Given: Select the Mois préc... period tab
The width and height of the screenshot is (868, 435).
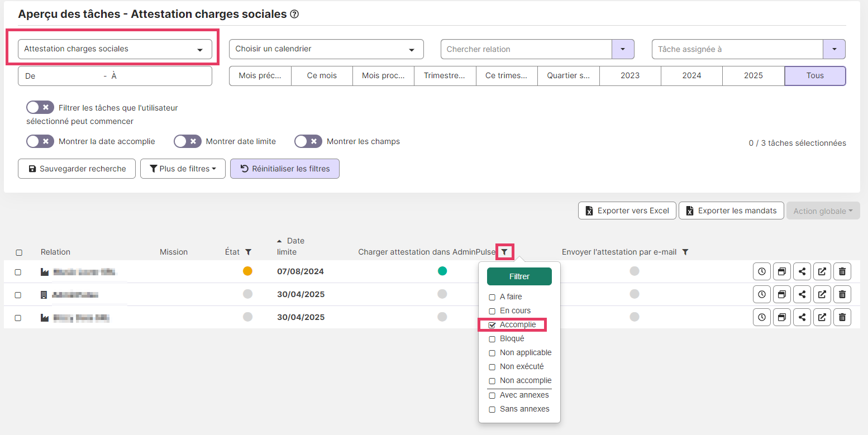Looking at the screenshot, I should [x=260, y=75].
